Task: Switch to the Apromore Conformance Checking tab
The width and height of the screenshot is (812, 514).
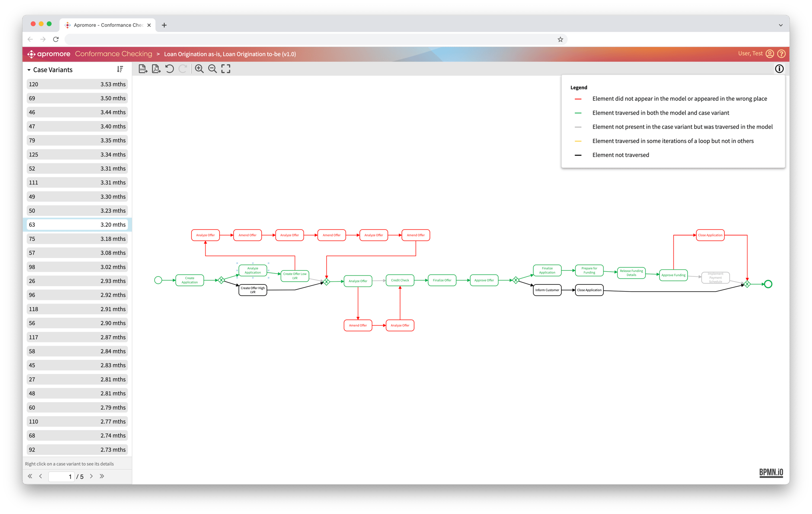Action: click(108, 25)
